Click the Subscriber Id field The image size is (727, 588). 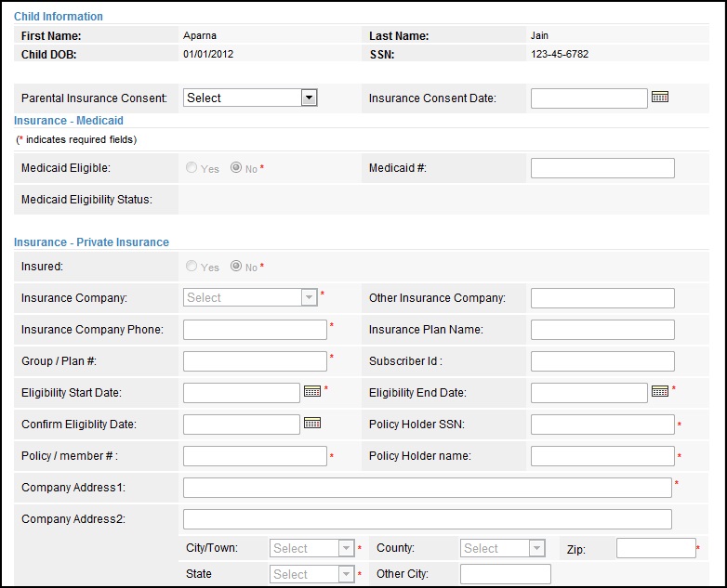[602, 361]
